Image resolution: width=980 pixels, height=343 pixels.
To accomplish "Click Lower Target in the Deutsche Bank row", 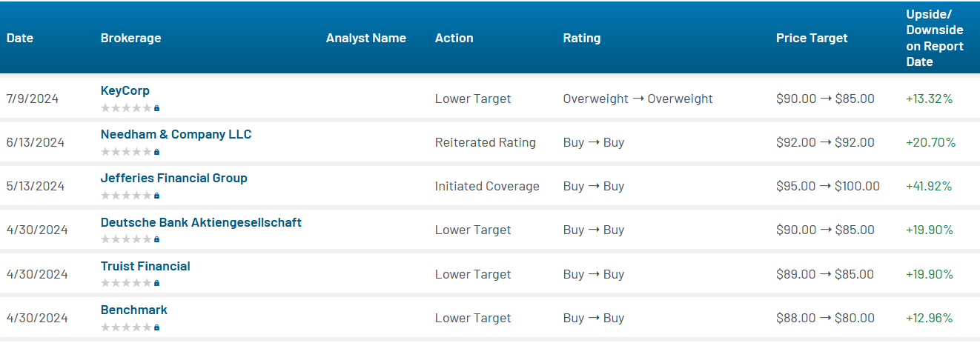I will [x=473, y=230].
